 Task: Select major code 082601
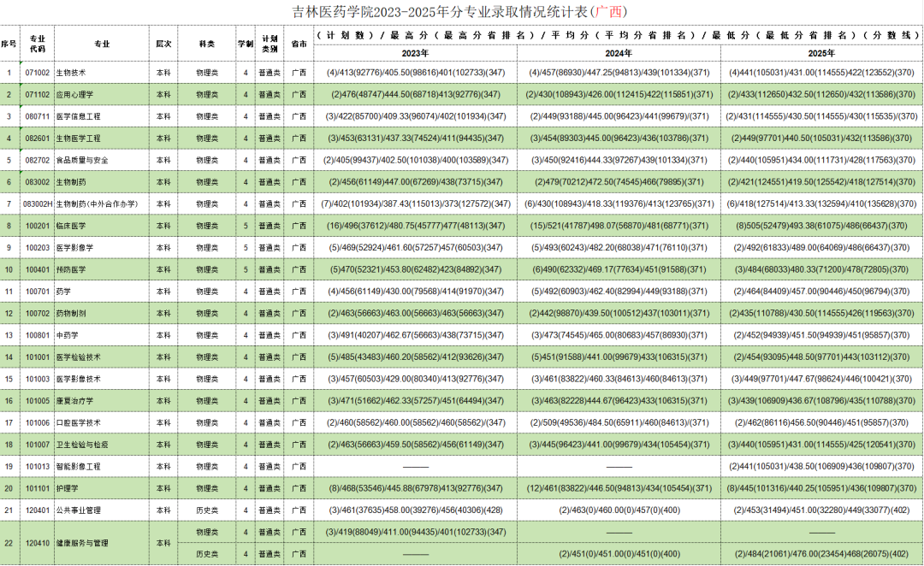click(37, 139)
